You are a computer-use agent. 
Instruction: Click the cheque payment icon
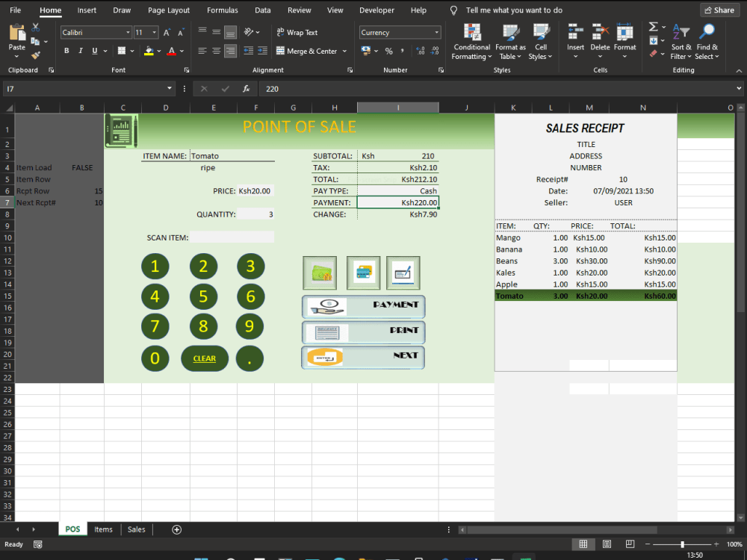[x=403, y=273]
